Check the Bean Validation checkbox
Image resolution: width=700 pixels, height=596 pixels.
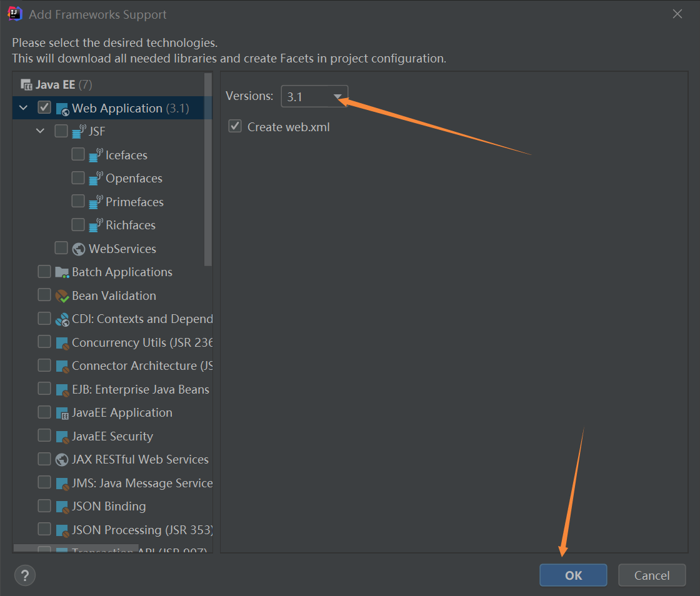click(x=44, y=294)
